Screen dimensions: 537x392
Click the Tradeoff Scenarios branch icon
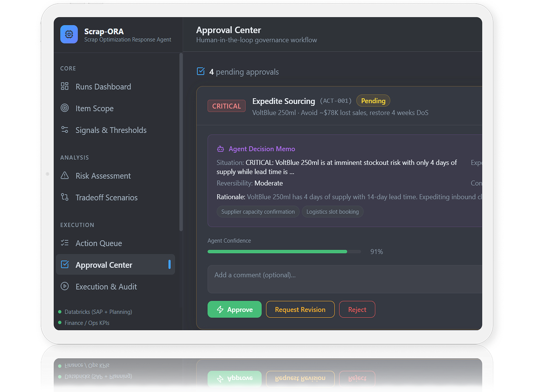pos(65,197)
